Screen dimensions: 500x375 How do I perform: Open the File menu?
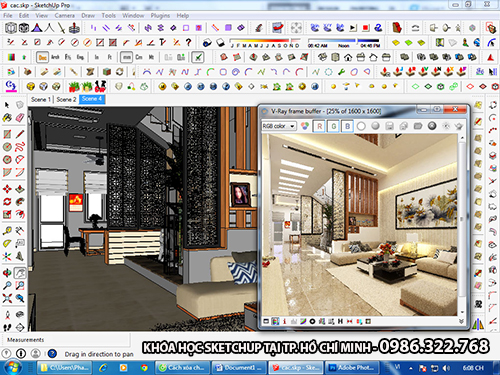pyautogui.click(x=8, y=16)
